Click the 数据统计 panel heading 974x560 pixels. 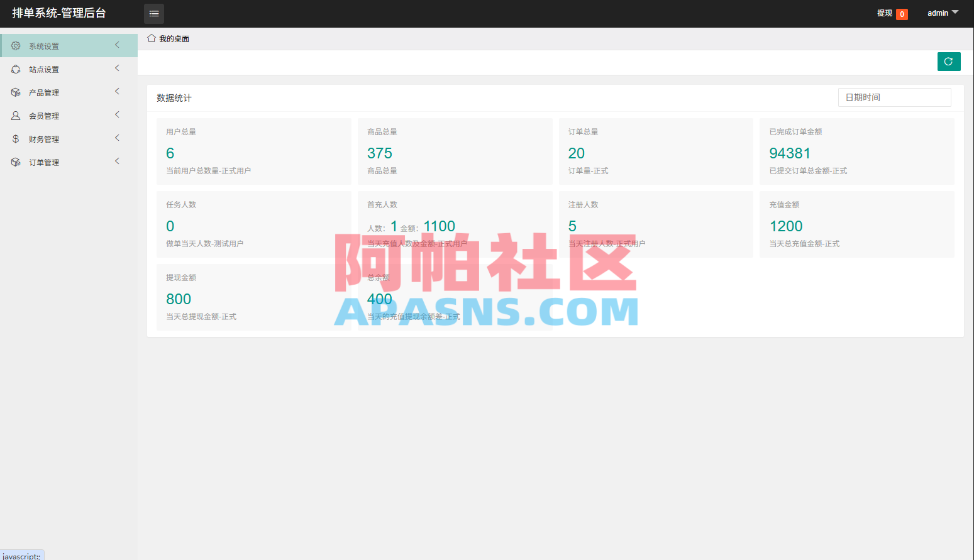[174, 98]
